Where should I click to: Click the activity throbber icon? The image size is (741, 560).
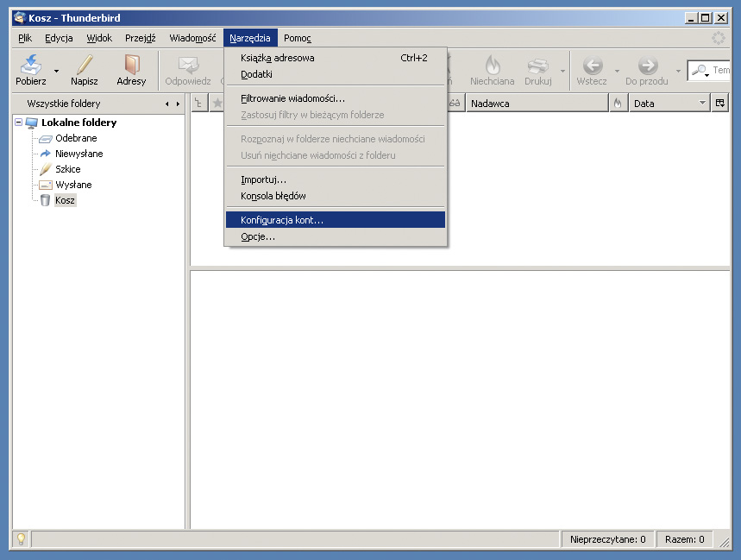pos(719,38)
